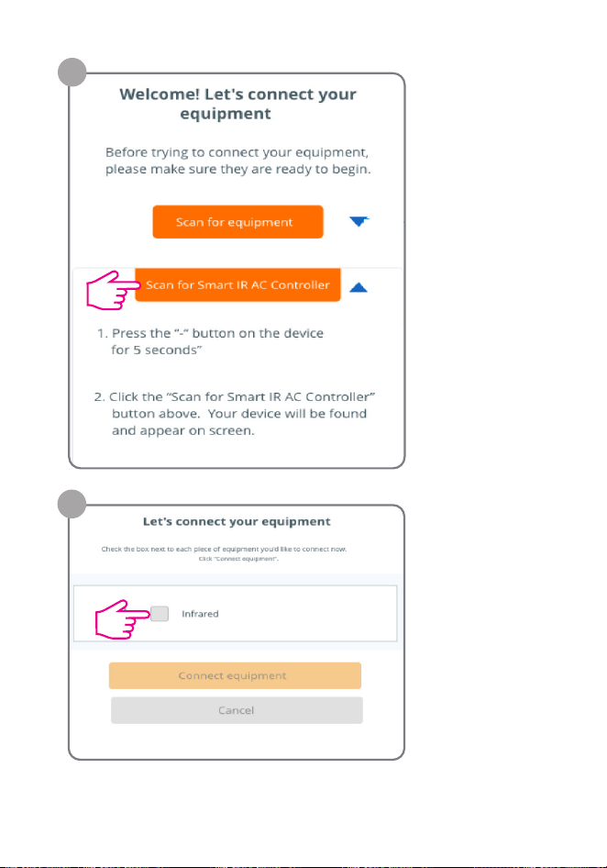Click the 'Check the box next to each piece of equipment' text
The width and height of the screenshot is (607, 868).
pyautogui.click(x=224, y=549)
